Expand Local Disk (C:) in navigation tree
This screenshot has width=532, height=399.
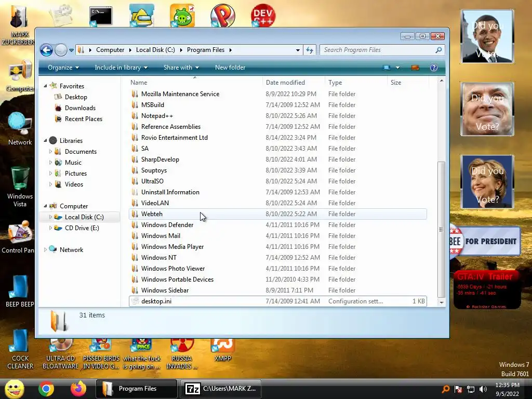pos(50,217)
